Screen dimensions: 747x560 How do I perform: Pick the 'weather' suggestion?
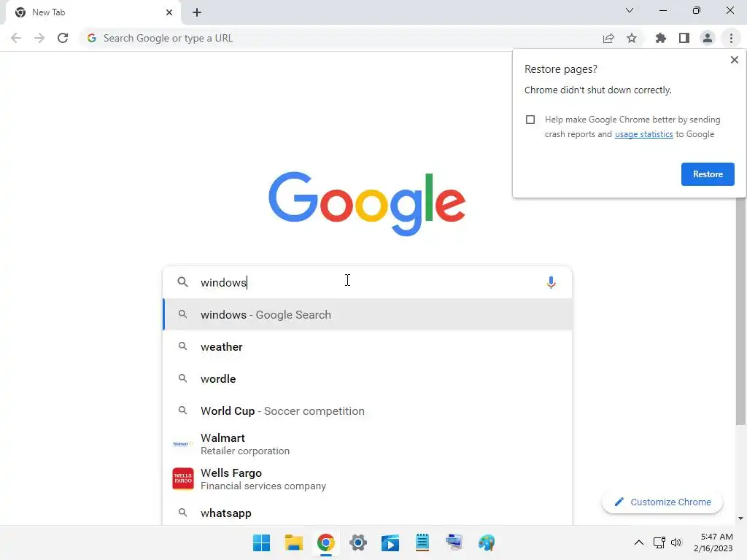pos(367,346)
